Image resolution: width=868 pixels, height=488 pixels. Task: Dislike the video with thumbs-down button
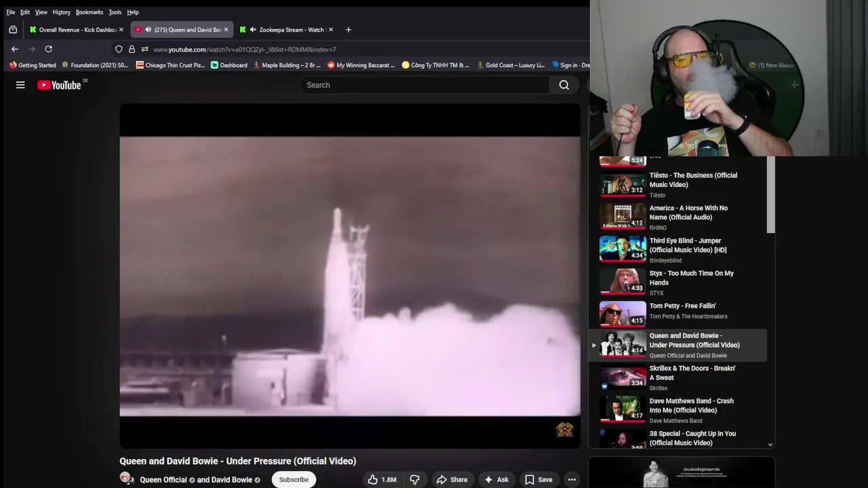click(414, 479)
